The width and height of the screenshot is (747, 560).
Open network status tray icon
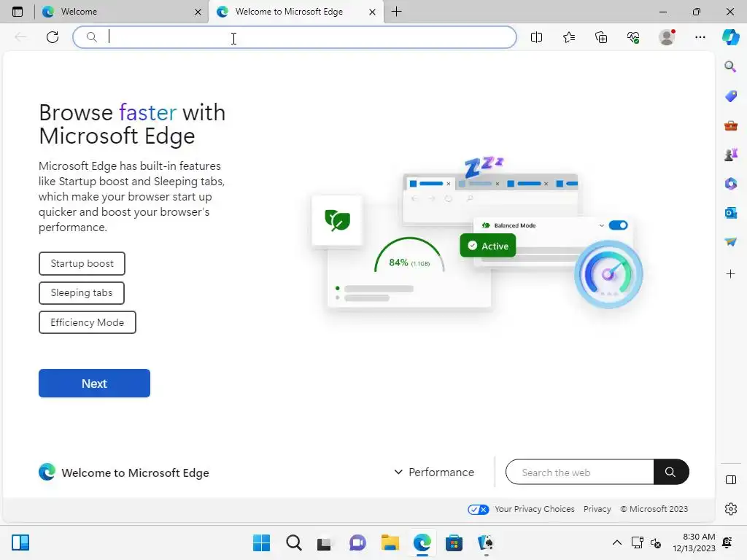[x=637, y=542]
